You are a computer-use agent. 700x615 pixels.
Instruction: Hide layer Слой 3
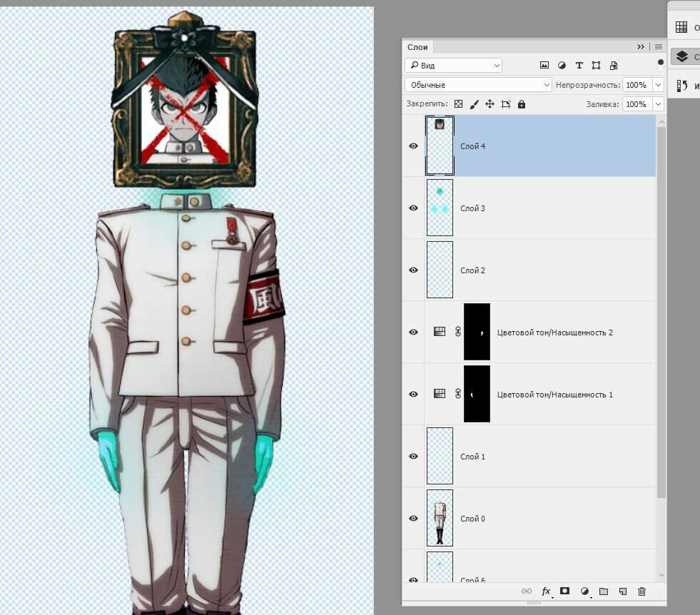pos(413,208)
